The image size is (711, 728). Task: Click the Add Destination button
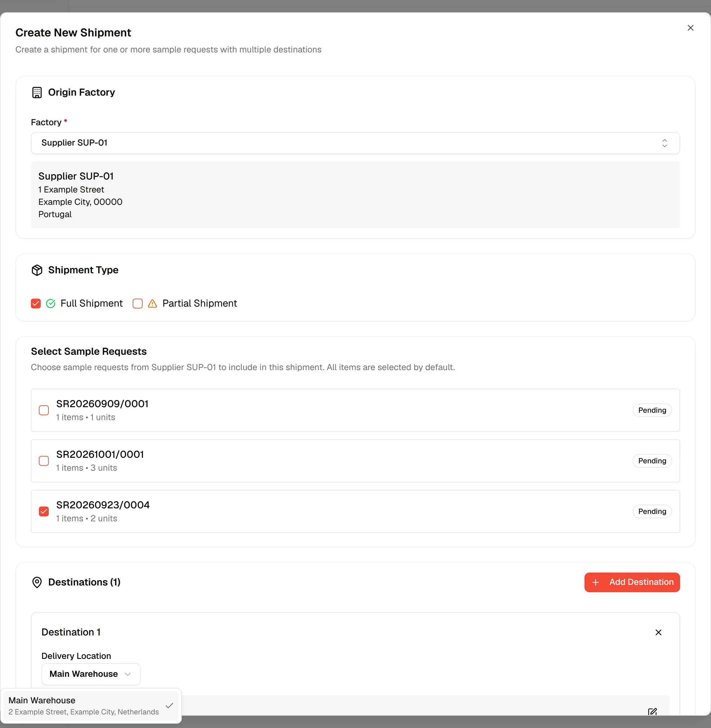632,582
